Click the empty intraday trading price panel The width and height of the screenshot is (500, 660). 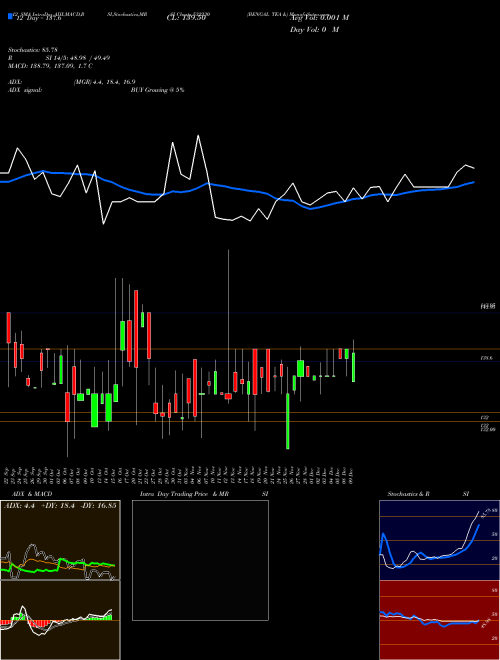pos(200,560)
